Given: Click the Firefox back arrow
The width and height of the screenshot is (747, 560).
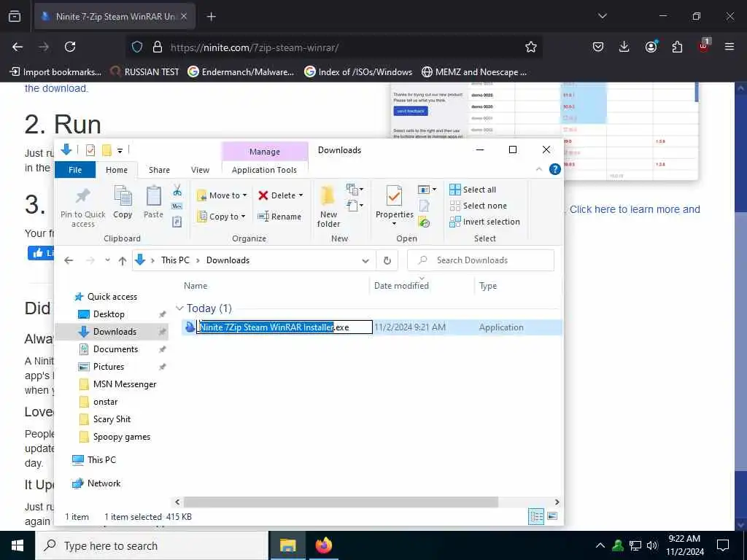Looking at the screenshot, I should pos(18,47).
